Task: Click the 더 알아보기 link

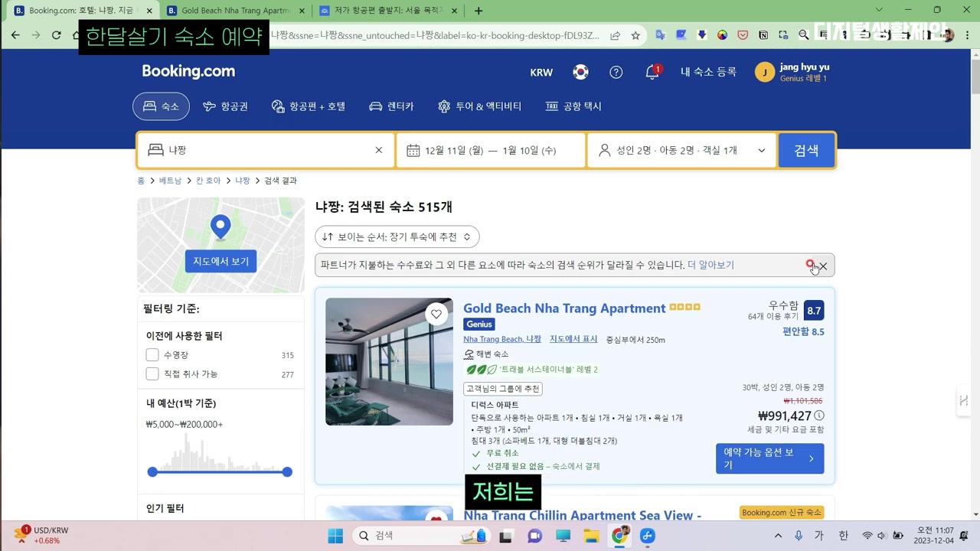Action: [x=710, y=265]
